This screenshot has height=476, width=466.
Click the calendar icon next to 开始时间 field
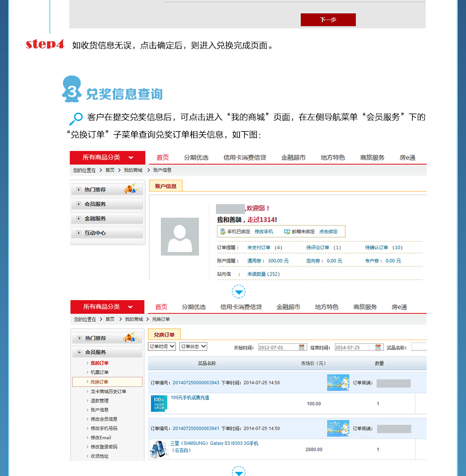pyautogui.click(x=302, y=347)
